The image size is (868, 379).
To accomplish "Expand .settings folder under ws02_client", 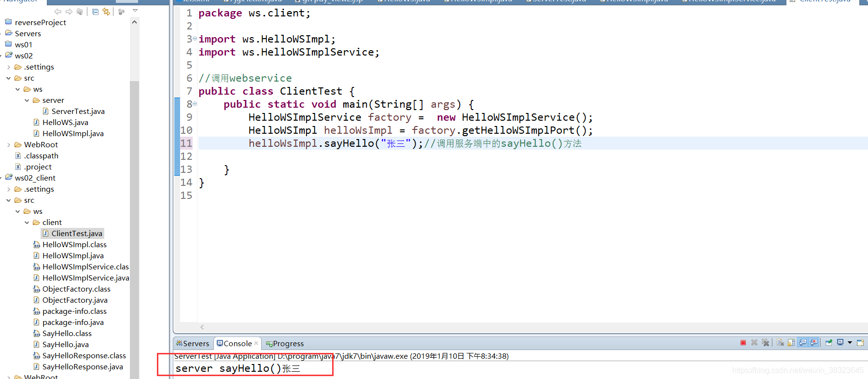I will 9,189.
